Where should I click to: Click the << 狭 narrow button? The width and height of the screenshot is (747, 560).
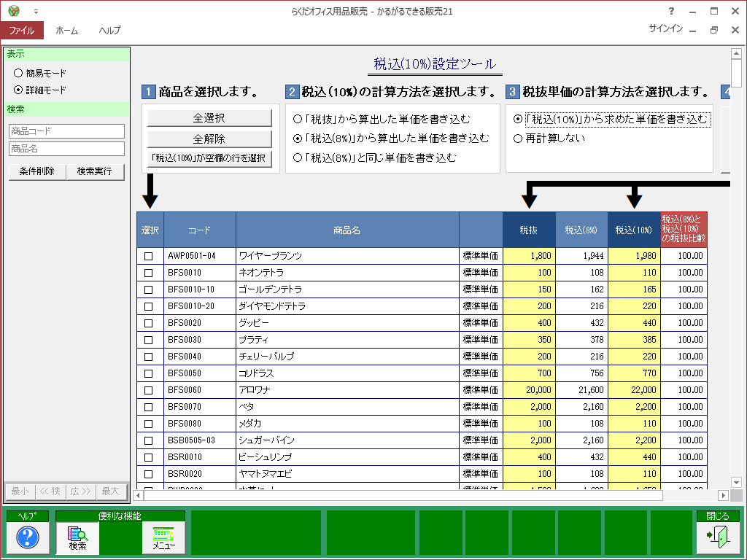coord(50,491)
